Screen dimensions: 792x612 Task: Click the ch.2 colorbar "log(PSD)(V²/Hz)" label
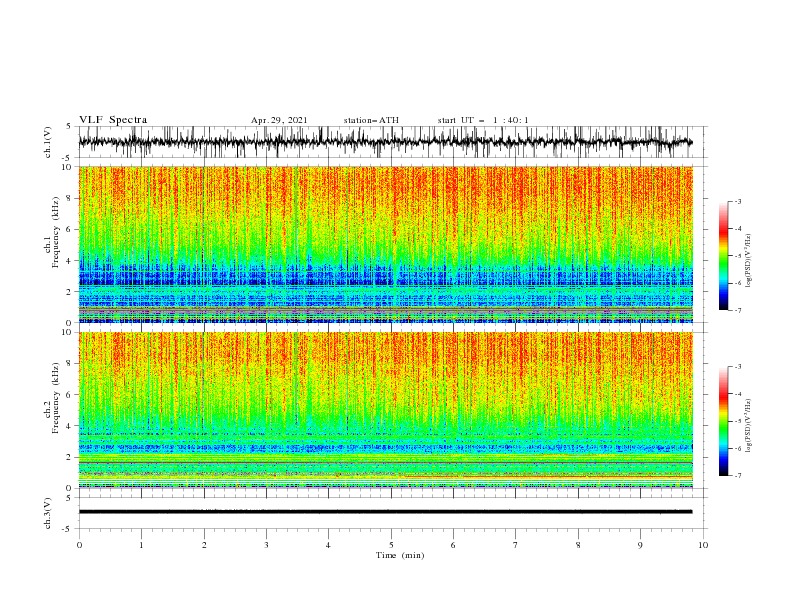pos(748,426)
